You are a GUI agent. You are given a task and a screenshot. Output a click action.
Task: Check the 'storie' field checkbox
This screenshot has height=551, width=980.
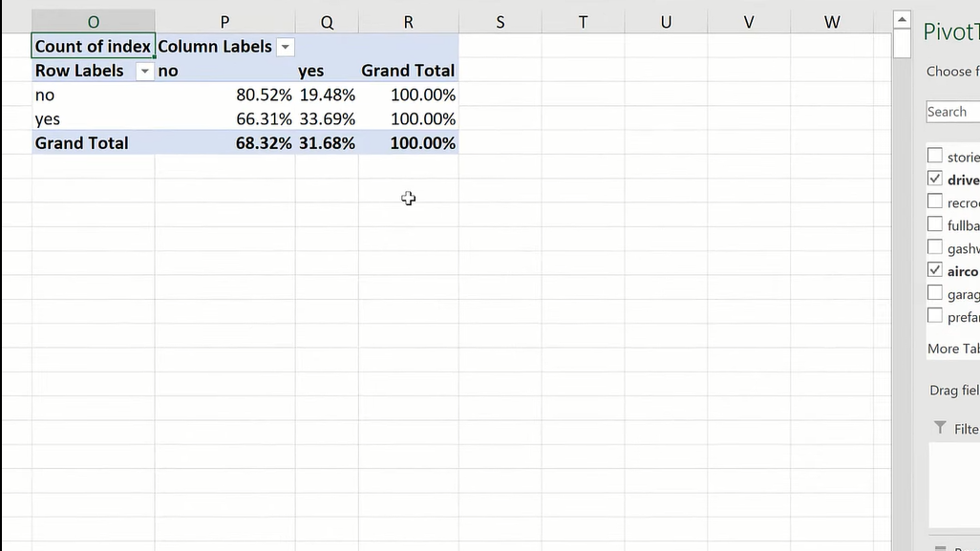pos(934,156)
